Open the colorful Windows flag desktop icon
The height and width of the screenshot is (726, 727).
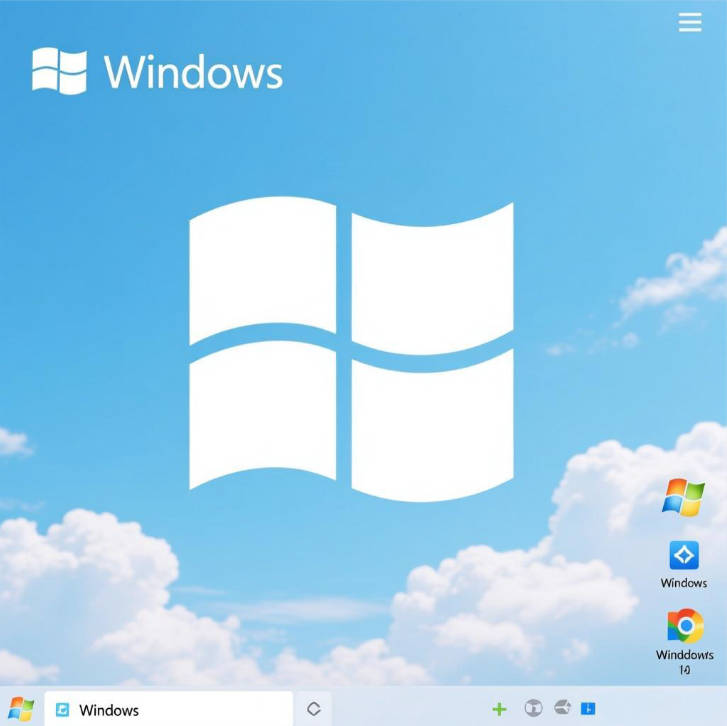click(683, 497)
